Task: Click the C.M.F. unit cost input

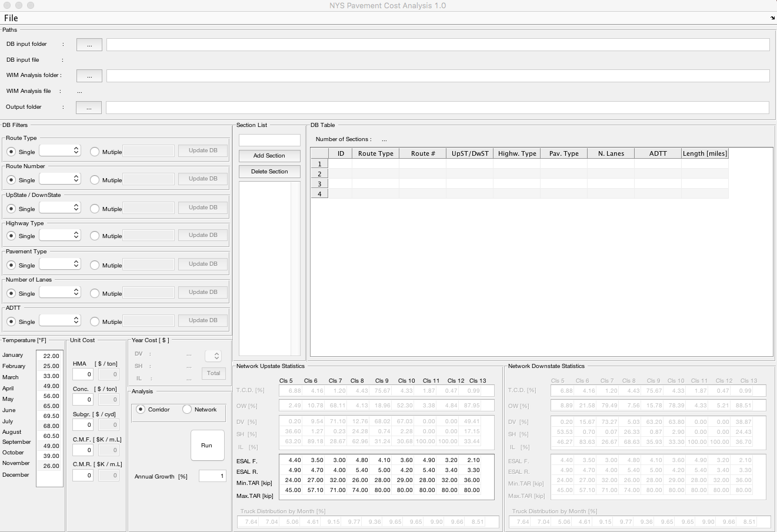Action: 83,450
